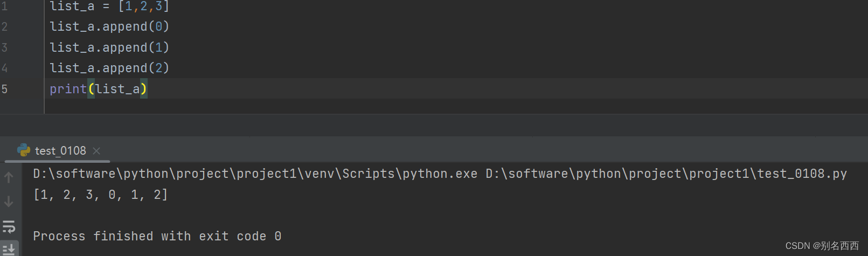Click the test_0108.py file path in the console output

click(x=666, y=174)
